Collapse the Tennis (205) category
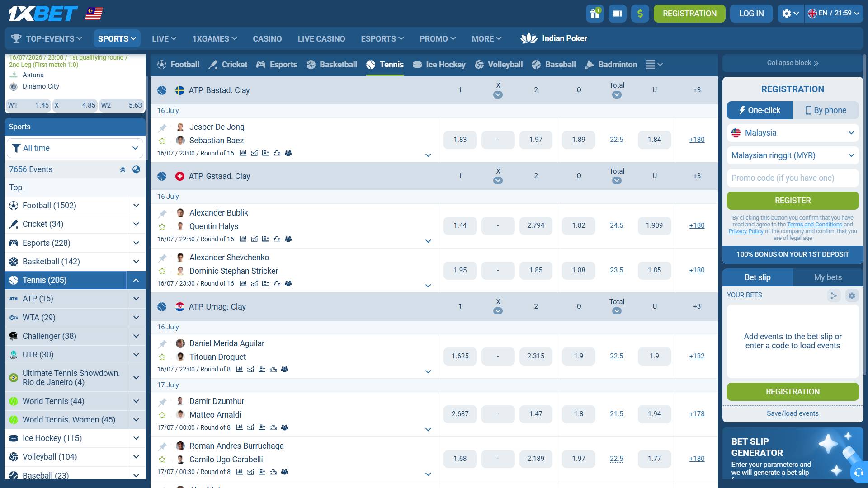Viewport: 868px width, 488px height. pyautogui.click(x=136, y=280)
